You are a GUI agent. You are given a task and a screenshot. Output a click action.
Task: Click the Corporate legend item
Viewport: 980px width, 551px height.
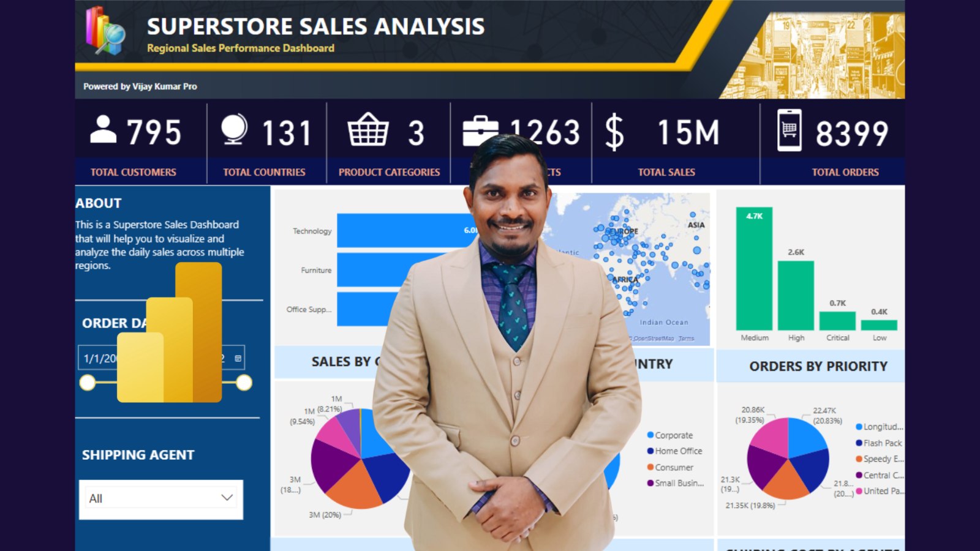coord(670,435)
